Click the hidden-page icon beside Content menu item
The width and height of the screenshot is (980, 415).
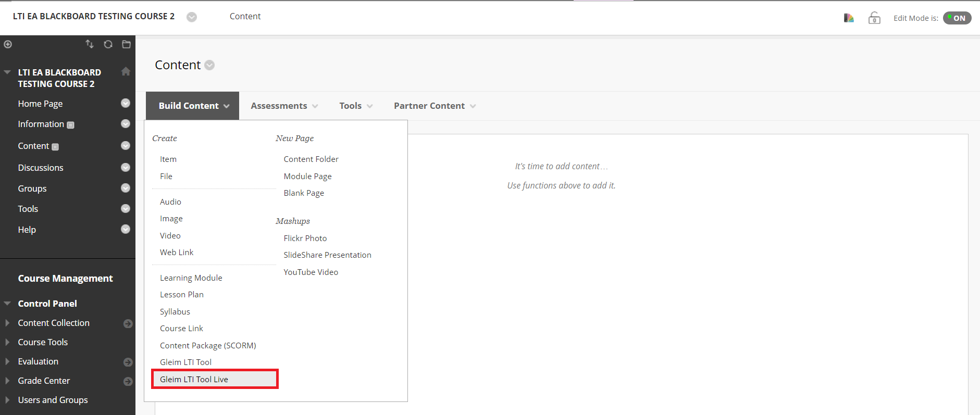pyautogui.click(x=55, y=147)
